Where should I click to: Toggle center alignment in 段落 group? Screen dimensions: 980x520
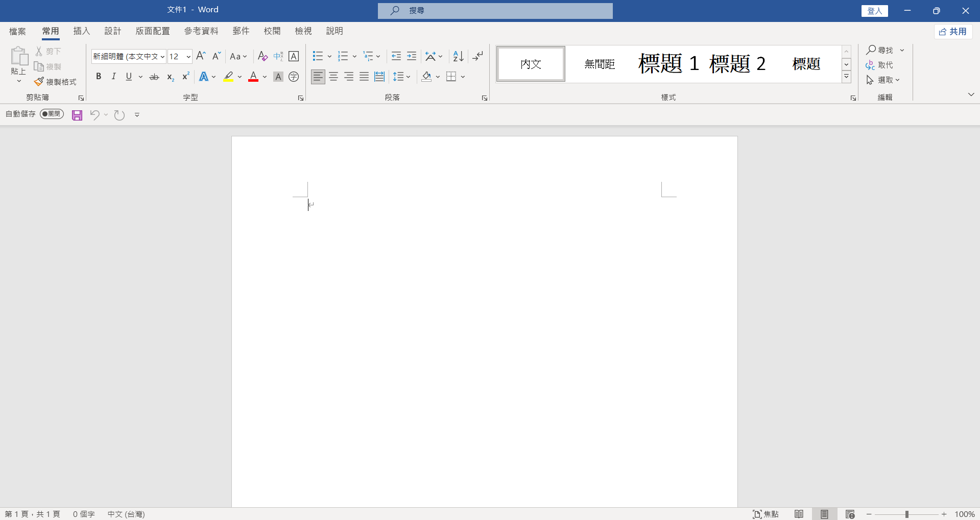(x=333, y=76)
